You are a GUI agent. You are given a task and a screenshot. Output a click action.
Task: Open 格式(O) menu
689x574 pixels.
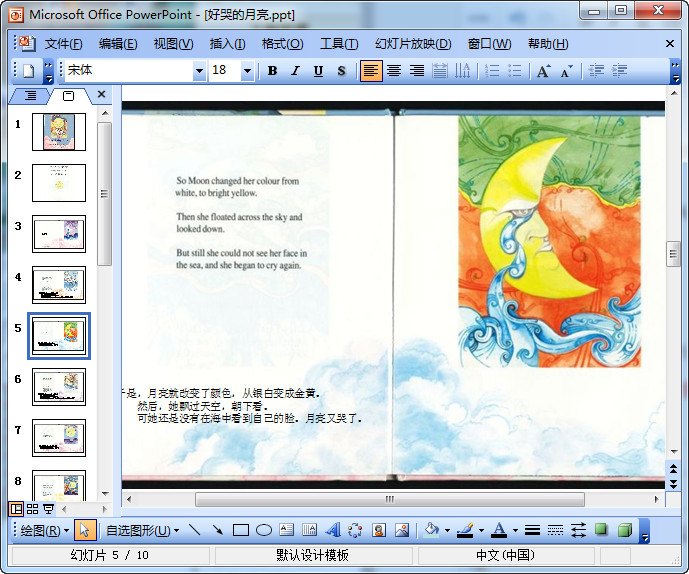click(282, 44)
